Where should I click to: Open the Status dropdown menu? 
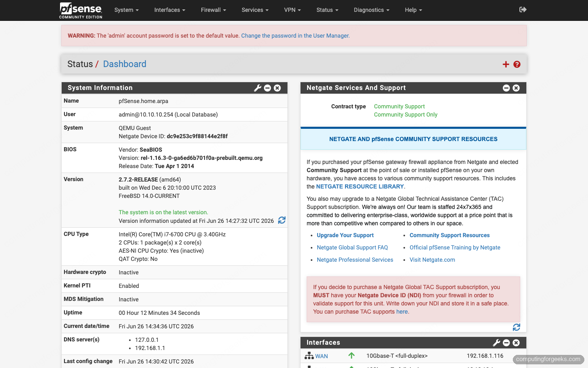point(327,10)
